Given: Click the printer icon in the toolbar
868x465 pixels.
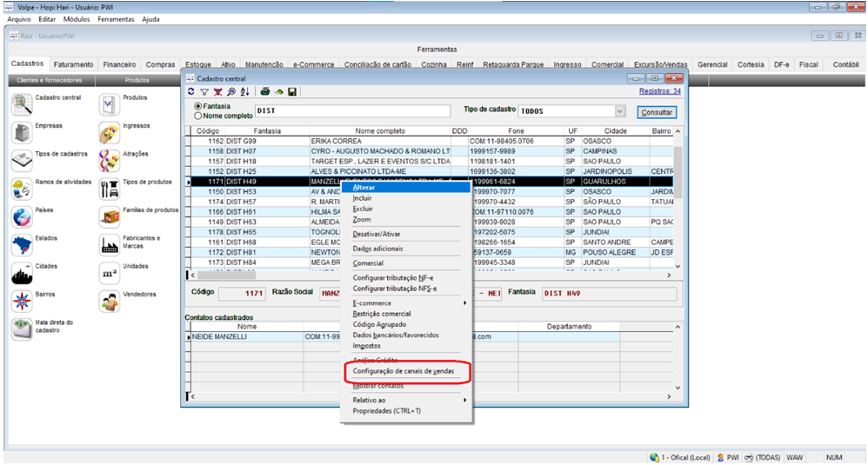Looking at the screenshot, I should click(x=264, y=91).
